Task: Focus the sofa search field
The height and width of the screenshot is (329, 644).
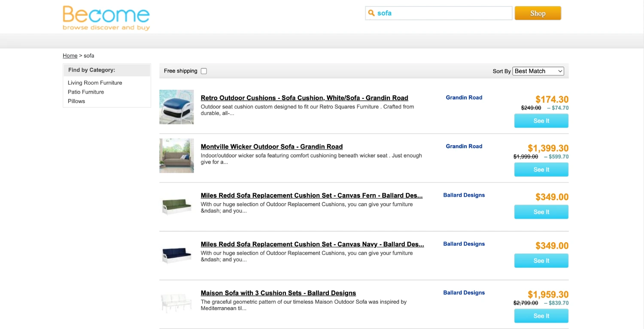Action: (x=439, y=13)
